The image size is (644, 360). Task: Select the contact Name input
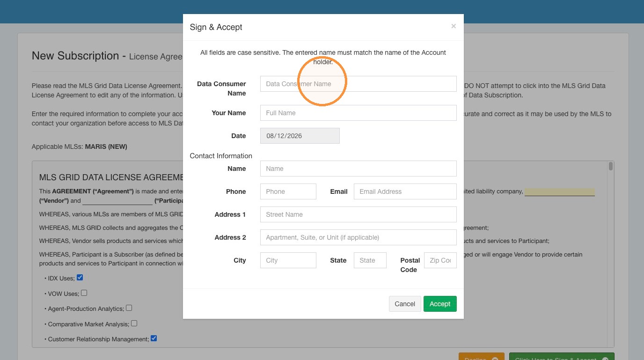[x=358, y=169]
